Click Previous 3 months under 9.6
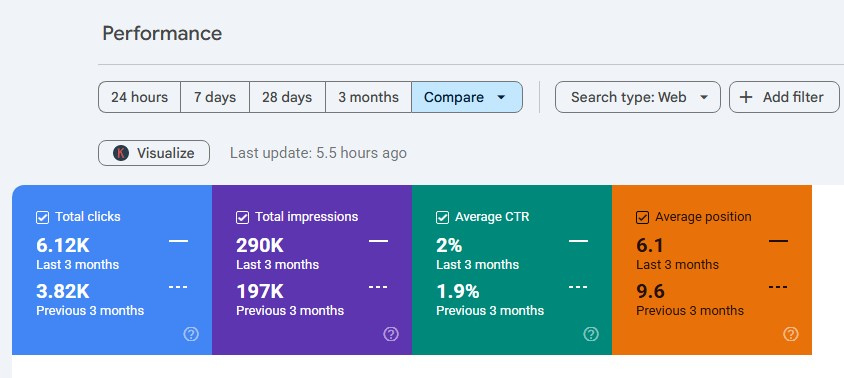 point(690,311)
